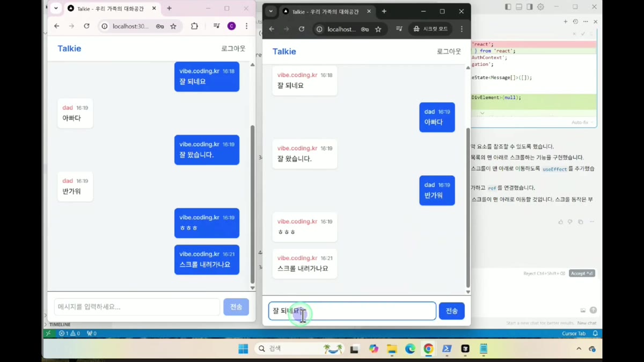
Task: Reload page in left Chrome window
Action: click(86, 26)
